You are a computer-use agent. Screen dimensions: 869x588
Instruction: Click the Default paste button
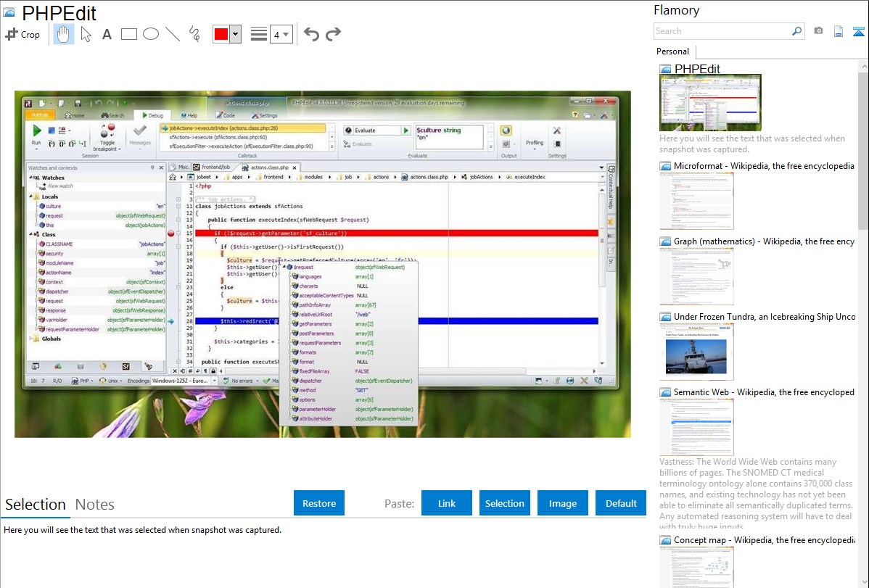[x=621, y=503]
